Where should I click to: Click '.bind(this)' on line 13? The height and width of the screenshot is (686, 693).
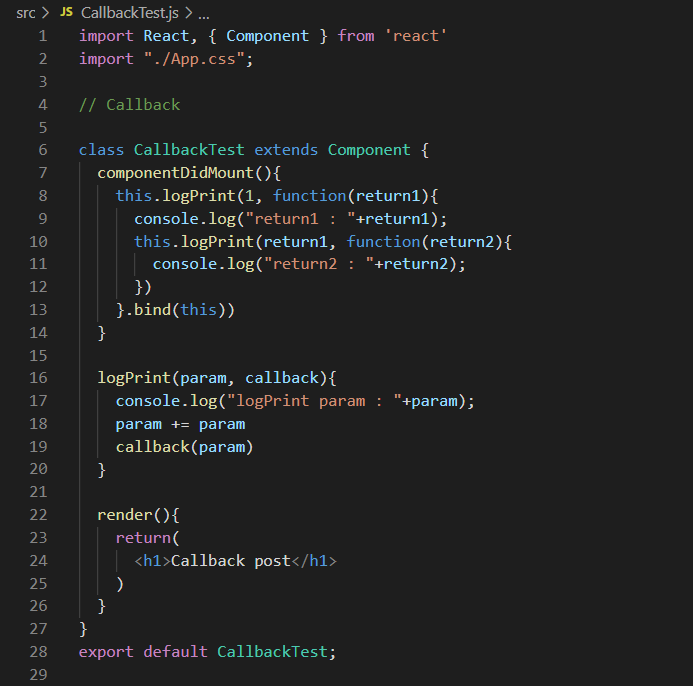(175, 310)
